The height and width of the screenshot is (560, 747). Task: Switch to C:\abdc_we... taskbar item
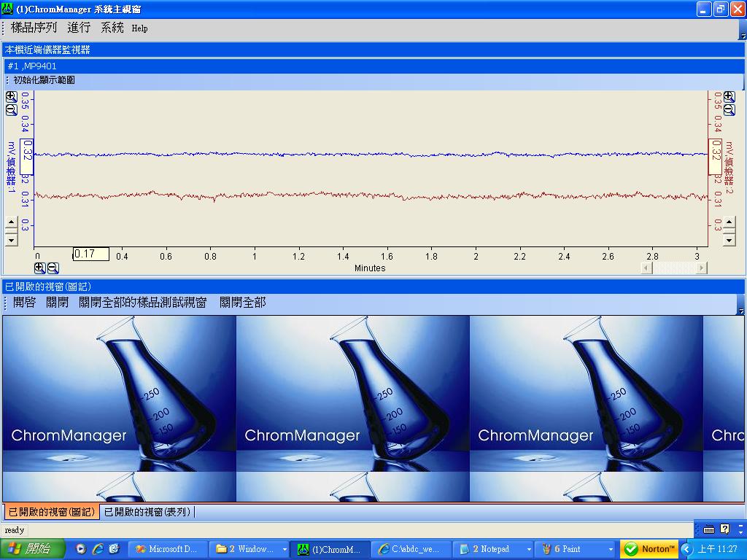click(x=412, y=549)
